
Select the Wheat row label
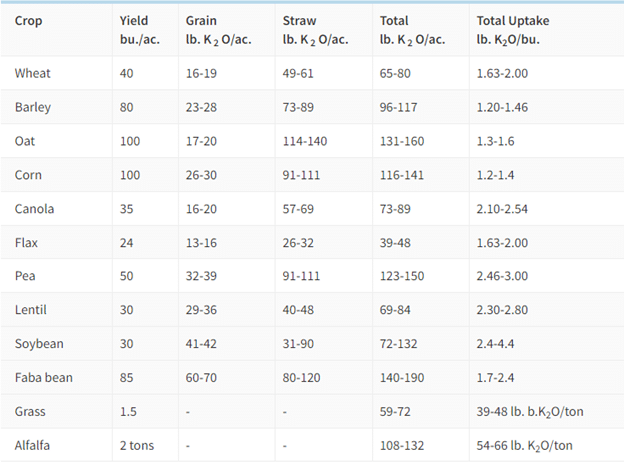[x=34, y=73]
